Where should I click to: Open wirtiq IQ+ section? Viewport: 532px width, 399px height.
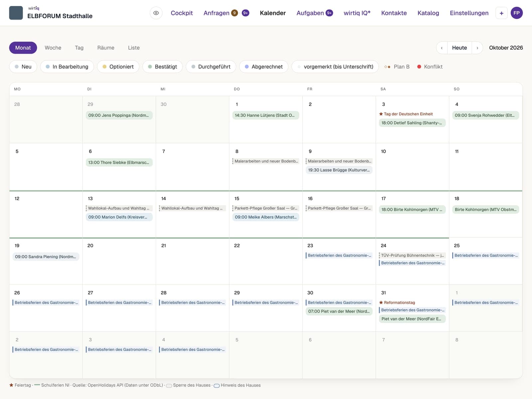[x=357, y=13]
